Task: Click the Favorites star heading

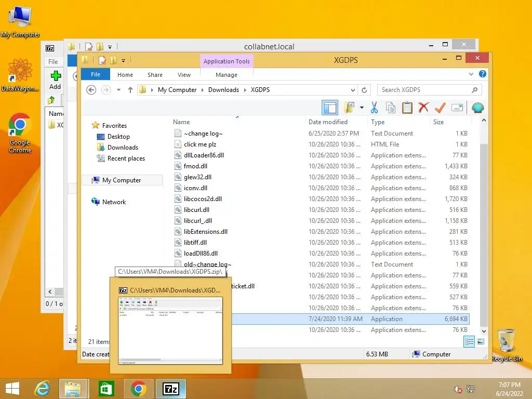Action: (109, 126)
